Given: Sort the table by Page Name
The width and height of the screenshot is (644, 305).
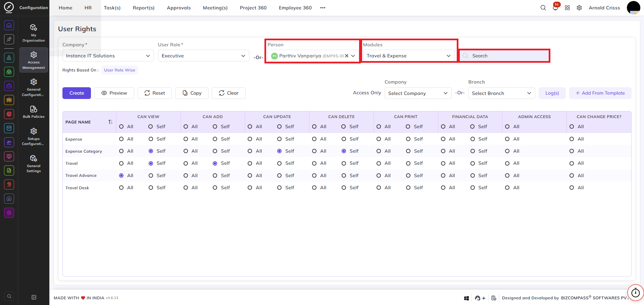Looking at the screenshot, I should coord(110,122).
